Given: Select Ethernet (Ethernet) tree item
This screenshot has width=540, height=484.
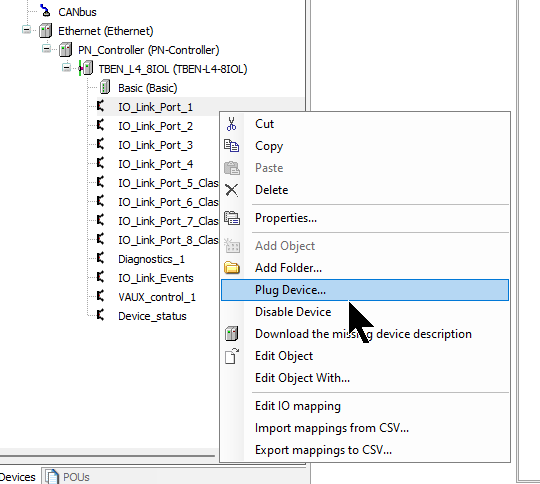Looking at the screenshot, I should pyautogui.click(x=106, y=31).
